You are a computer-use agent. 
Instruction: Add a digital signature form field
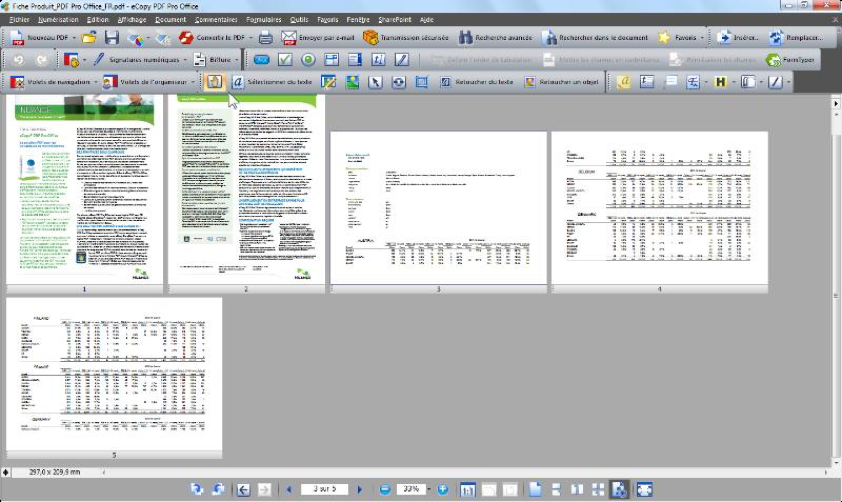[x=402, y=60]
